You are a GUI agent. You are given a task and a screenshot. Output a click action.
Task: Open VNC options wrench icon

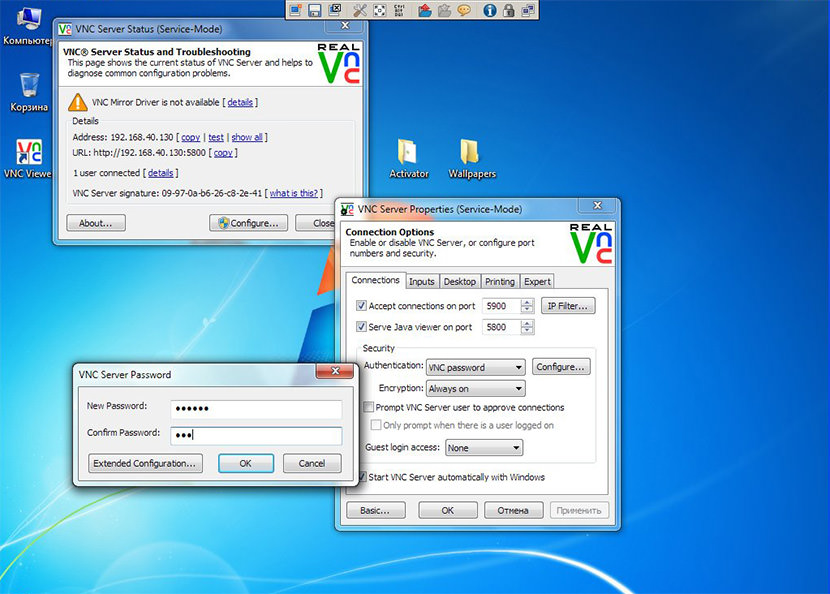tap(360, 10)
